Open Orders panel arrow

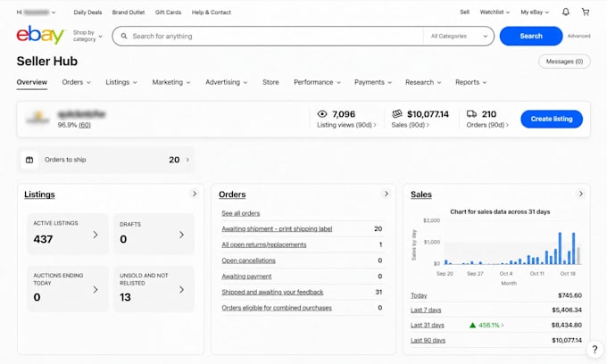[x=386, y=194]
